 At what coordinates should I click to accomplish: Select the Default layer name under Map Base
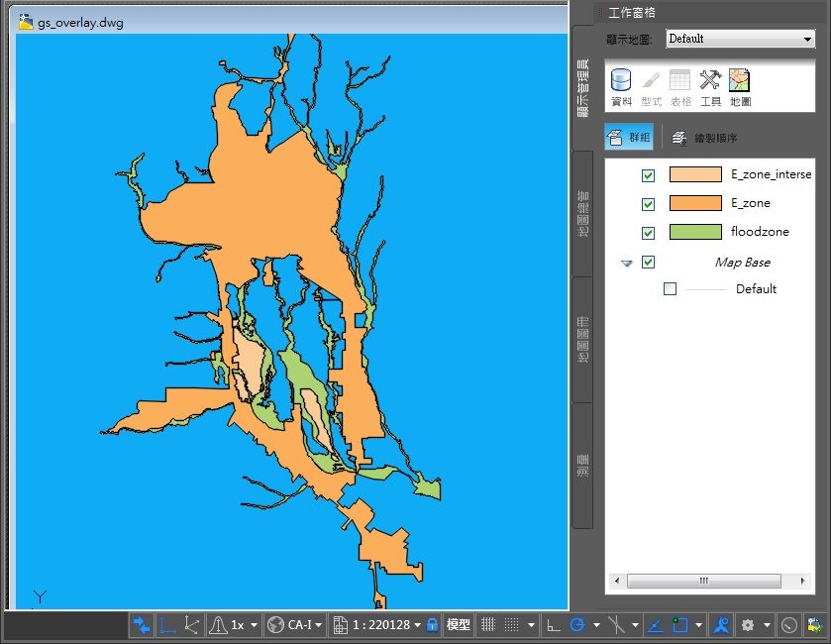pyautogui.click(x=756, y=289)
